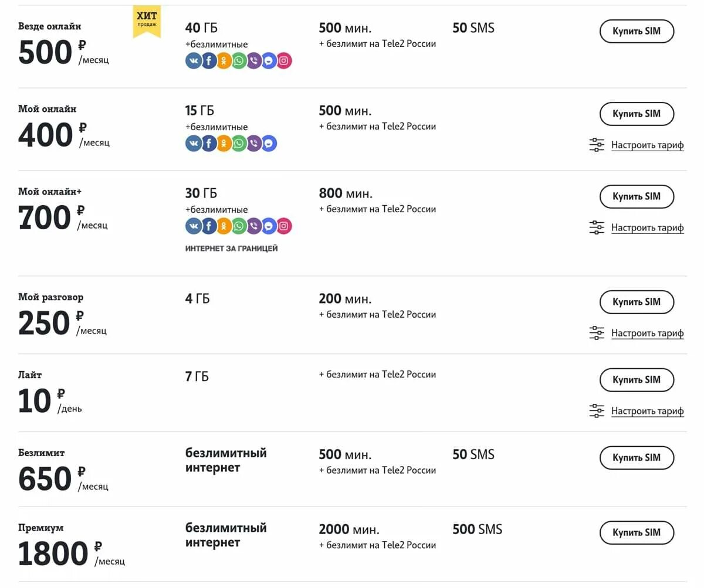Buy SIM for Премиум tariff
The image size is (704, 588).
637,533
